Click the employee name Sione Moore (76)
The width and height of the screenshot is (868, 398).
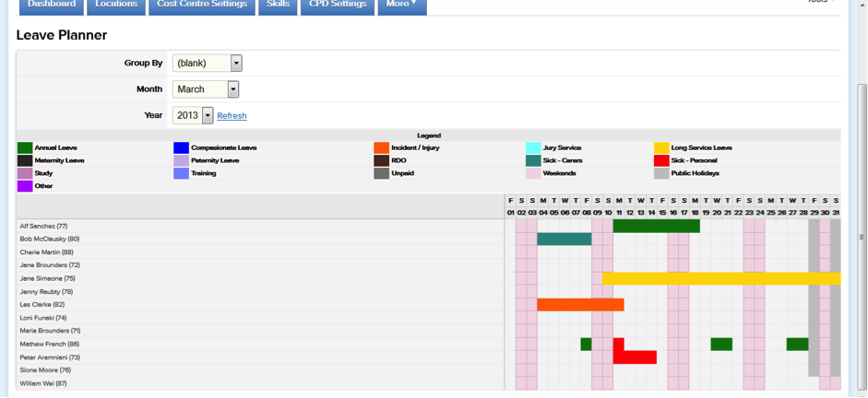(x=45, y=370)
